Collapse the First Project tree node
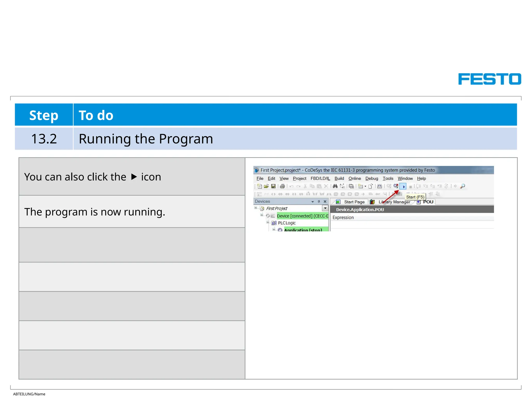This screenshot has height=399, width=532. point(256,208)
